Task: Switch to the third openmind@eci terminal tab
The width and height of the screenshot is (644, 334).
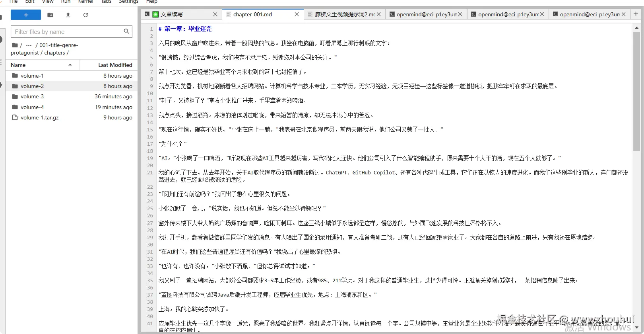Action: [590, 14]
